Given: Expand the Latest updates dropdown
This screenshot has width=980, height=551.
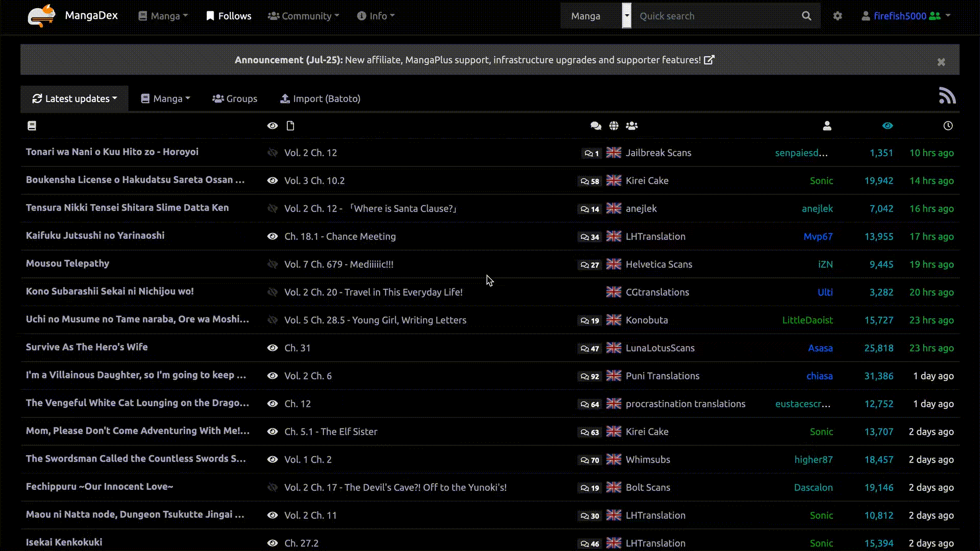Looking at the screenshot, I should tap(75, 98).
